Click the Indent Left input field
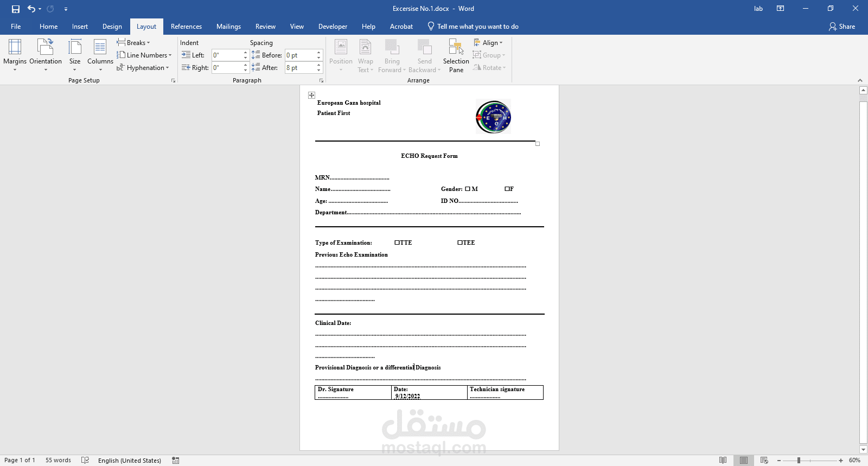Image resolution: width=868 pixels, height=466 pixels. (x=227, y=55)
